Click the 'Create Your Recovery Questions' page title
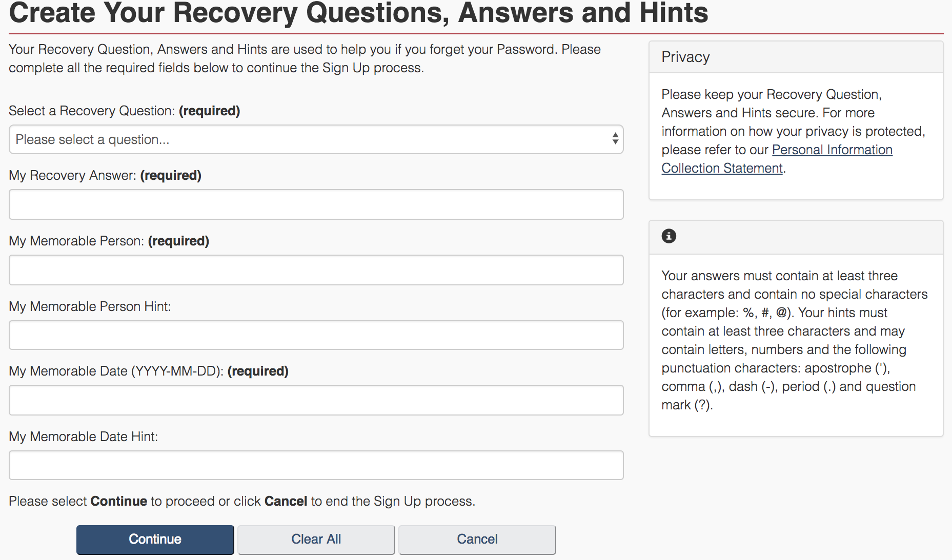 (358, 13)
